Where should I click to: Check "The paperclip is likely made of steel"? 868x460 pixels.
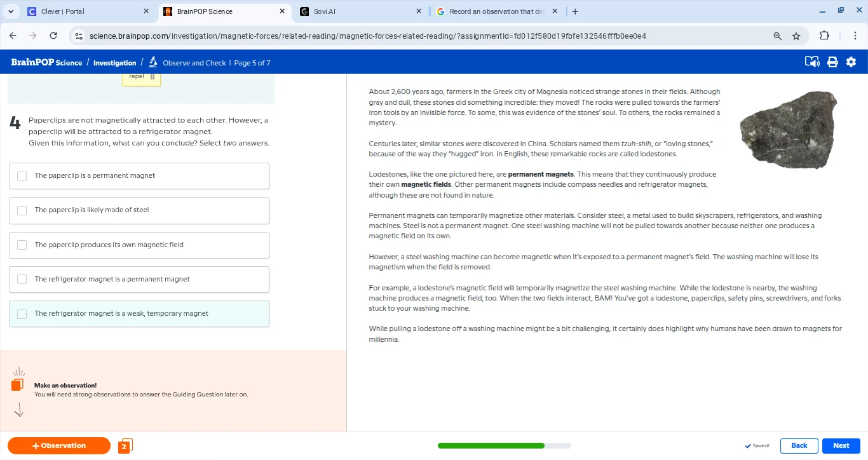click(22, 210)
